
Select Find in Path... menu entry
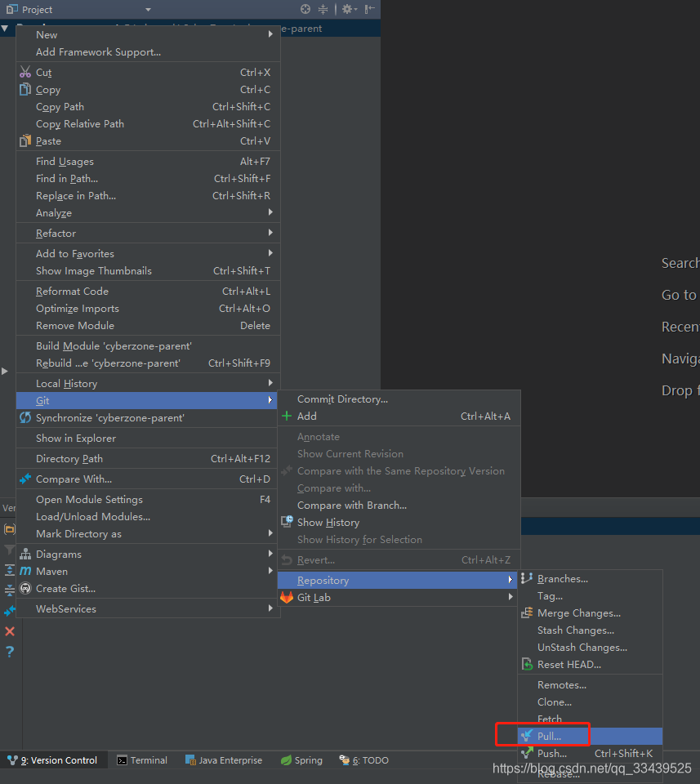148,179
